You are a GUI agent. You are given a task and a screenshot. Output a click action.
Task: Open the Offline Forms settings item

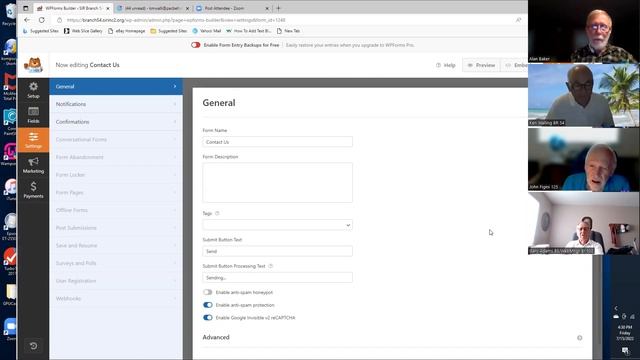pos(116,210)
